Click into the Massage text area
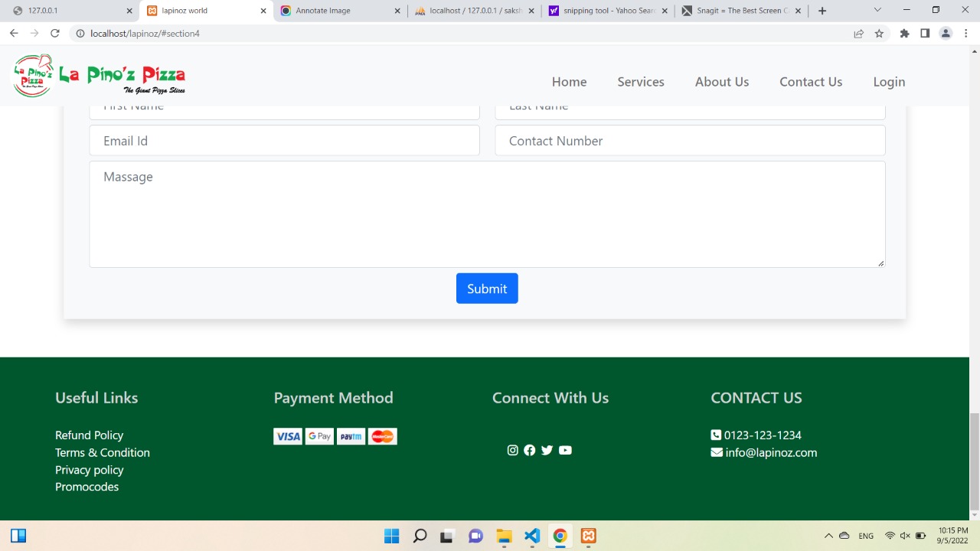Viewport: 980px width, 551px height. coord(487,214)
